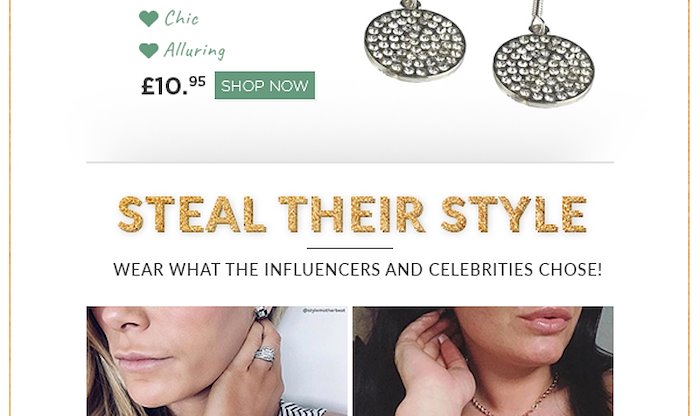Click the green heart beside Chic
The height and width of the screenshot is (416, 700).
(149, 18)
